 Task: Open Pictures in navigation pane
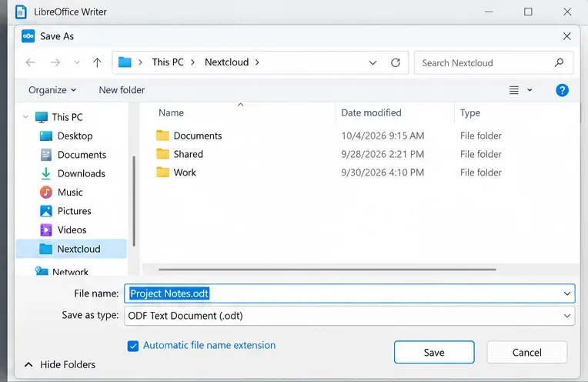click(x=74, y=211)
